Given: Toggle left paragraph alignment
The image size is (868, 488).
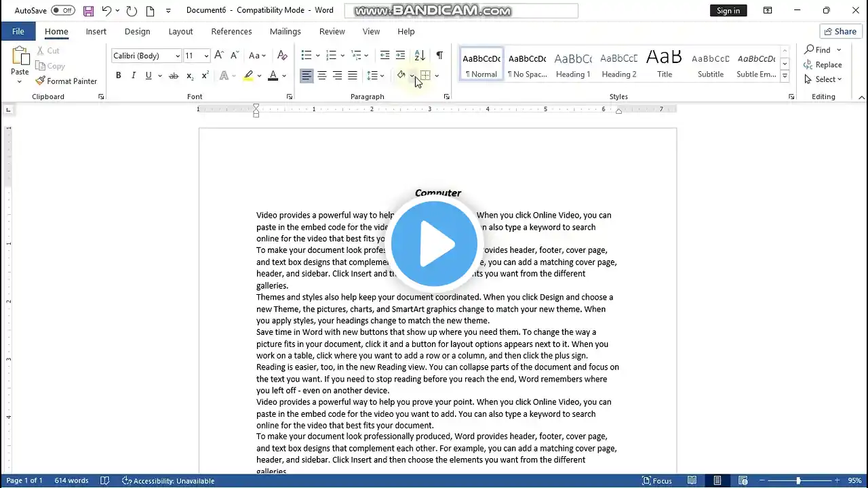Looking at the screenshot, I should pyautogui.click(x=307, y=75).
